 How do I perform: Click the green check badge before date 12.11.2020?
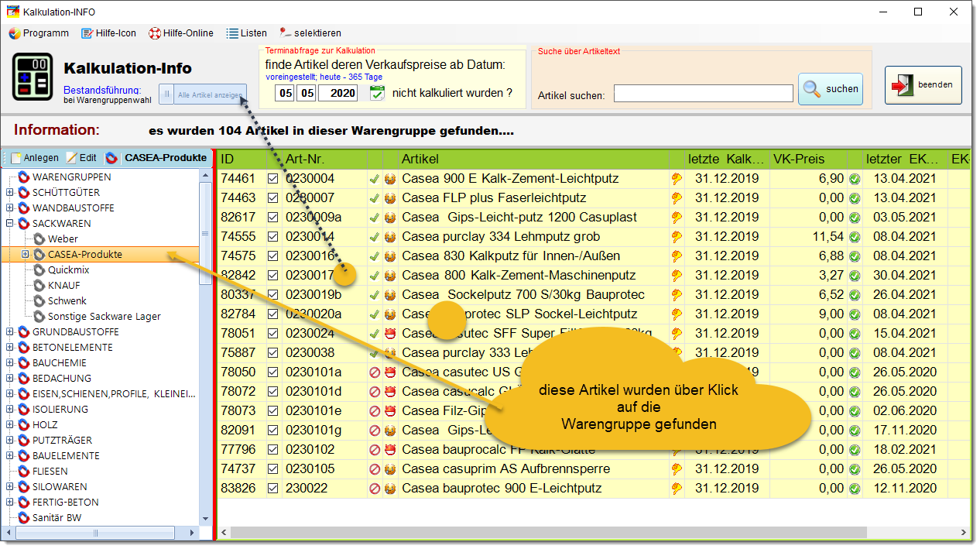855,489
